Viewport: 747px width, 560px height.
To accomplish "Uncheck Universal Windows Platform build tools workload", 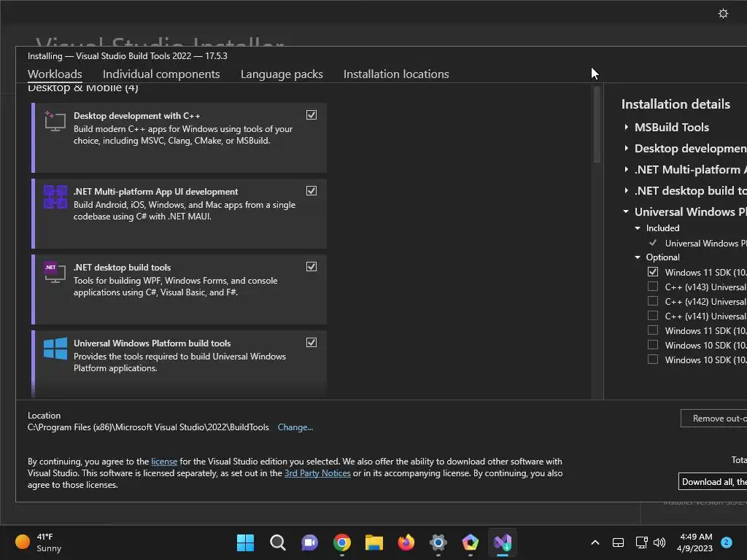I will pyautogui.click(x=311, y=343).
